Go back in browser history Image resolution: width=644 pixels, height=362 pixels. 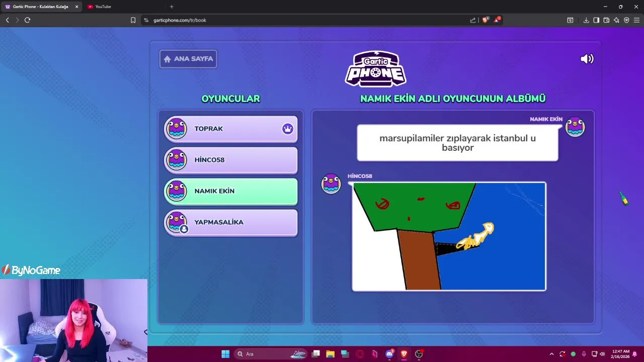point(7,20)
